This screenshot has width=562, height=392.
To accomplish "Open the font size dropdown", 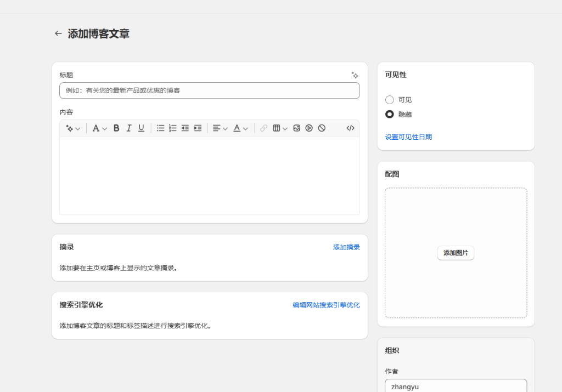I will [99, 128].
